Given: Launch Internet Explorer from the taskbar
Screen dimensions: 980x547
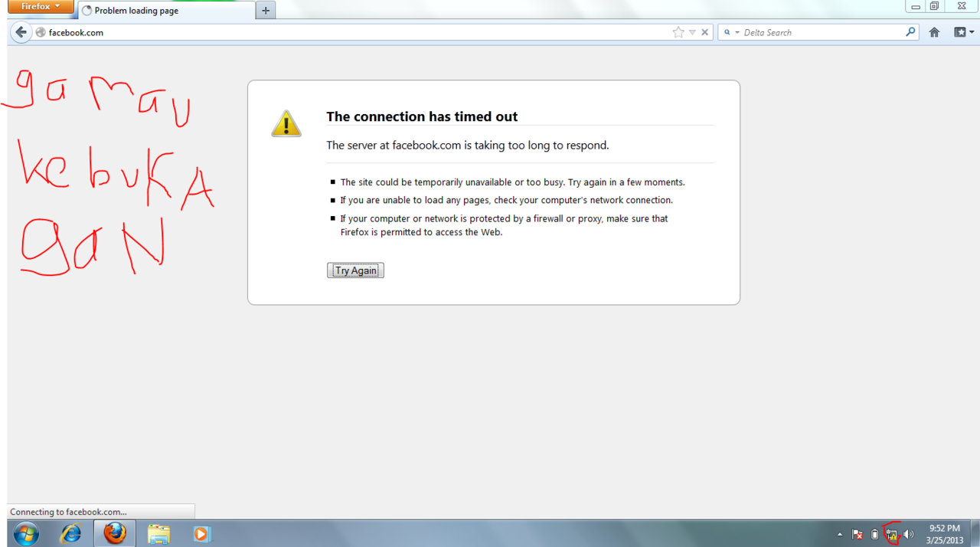Looking at the screenshot, I should tap(71, 533).
